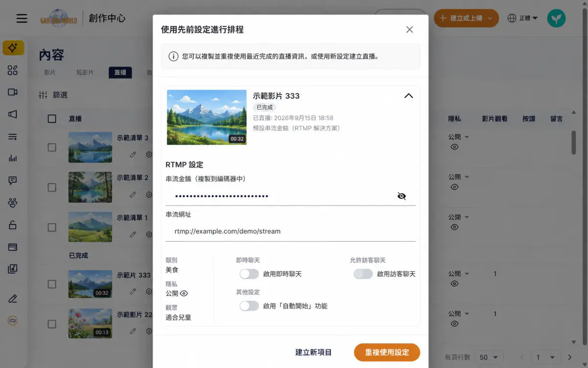The height and width of the screenshot is (368, 588).
Task: Open privacy 公開 dropdown for 示範影片 22
Action: (459, 314)
